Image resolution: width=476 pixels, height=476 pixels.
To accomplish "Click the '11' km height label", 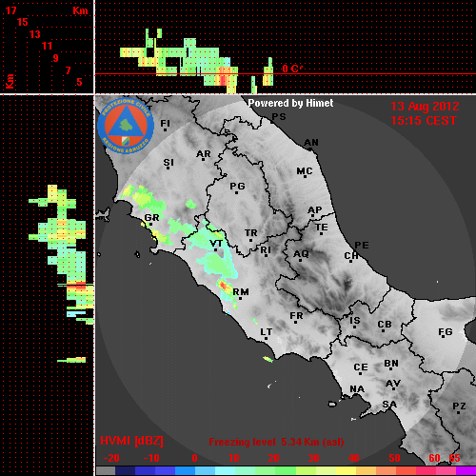I will (x=47, y=46).
